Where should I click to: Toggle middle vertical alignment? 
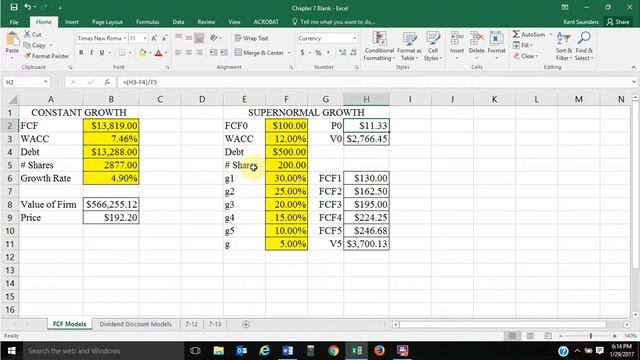coord(189,38)
